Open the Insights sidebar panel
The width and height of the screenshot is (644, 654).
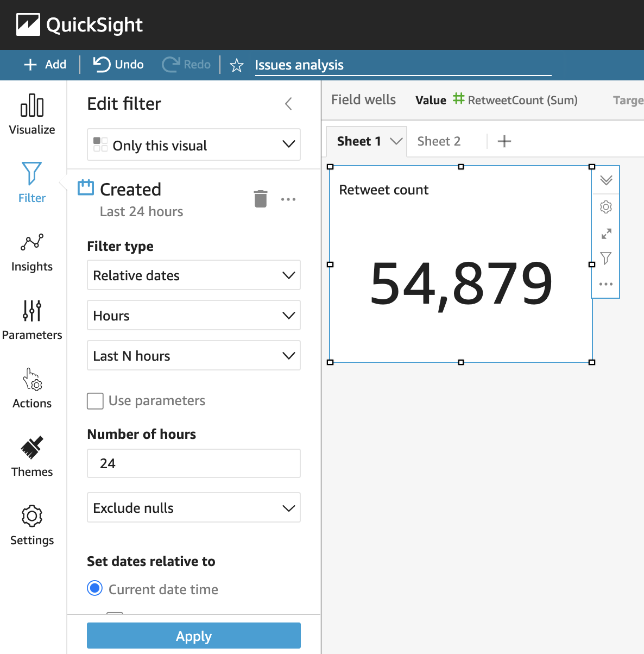click(32, 253)
